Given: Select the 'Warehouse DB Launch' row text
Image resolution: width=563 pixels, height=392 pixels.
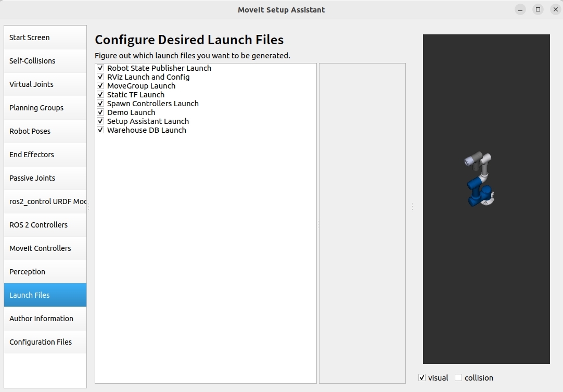Looking at the screenshot, I should click(x=147, y=130).
